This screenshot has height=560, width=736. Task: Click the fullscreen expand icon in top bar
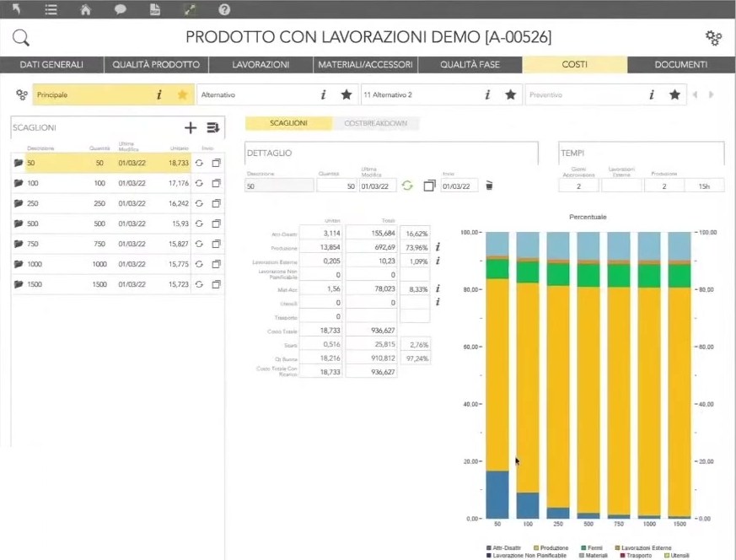[x=190, y=9]
